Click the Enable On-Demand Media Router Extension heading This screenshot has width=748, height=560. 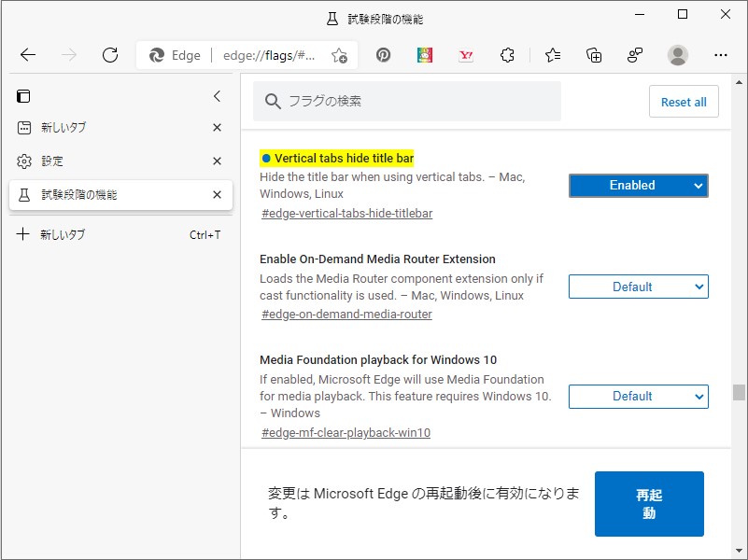point(377,259)
